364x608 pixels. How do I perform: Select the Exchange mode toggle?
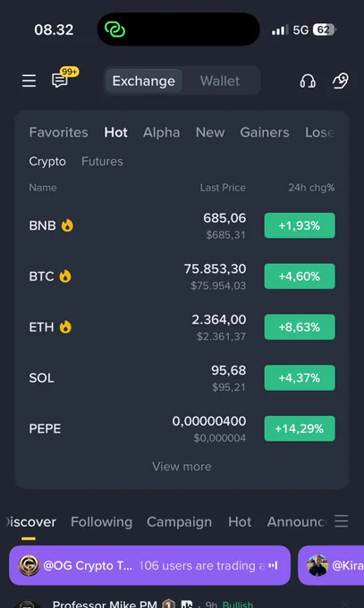[144, 80]
